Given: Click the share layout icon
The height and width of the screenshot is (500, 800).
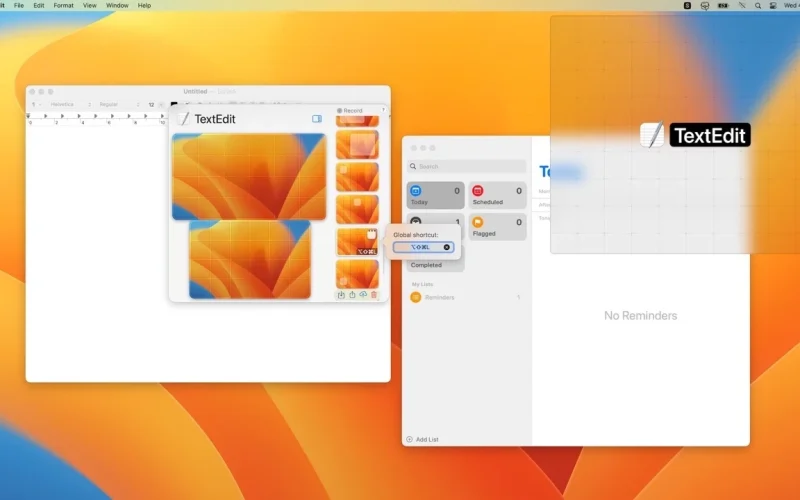Looking at the screenshot, I should click(352, 294).
